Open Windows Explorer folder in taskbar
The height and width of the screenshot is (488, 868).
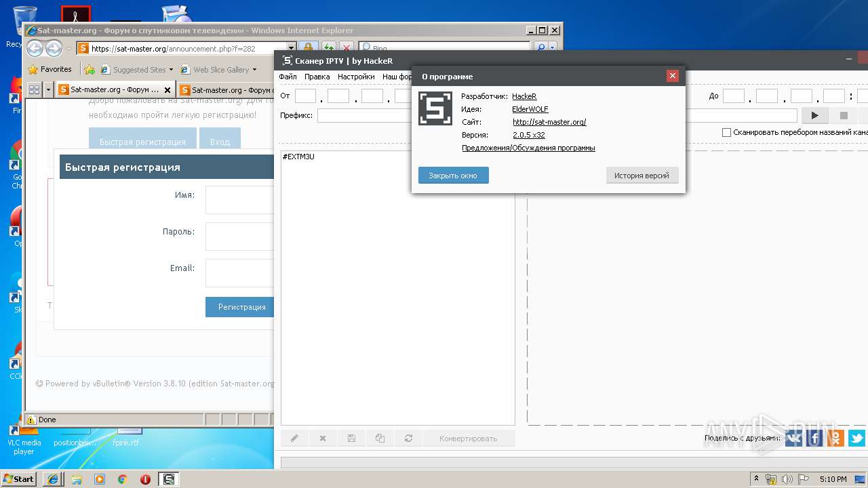tap(77, 479)
